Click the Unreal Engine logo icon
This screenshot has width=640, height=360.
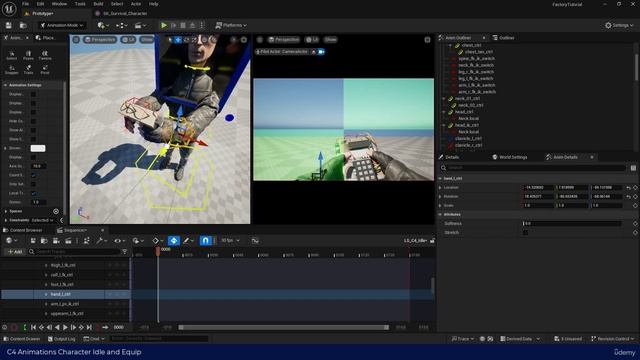[x=9, y=9]
